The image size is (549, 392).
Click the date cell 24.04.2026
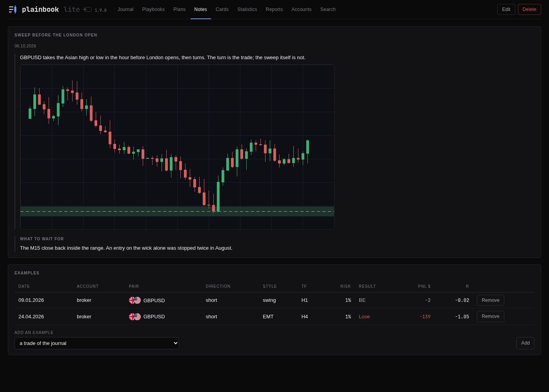click(31, 317)
